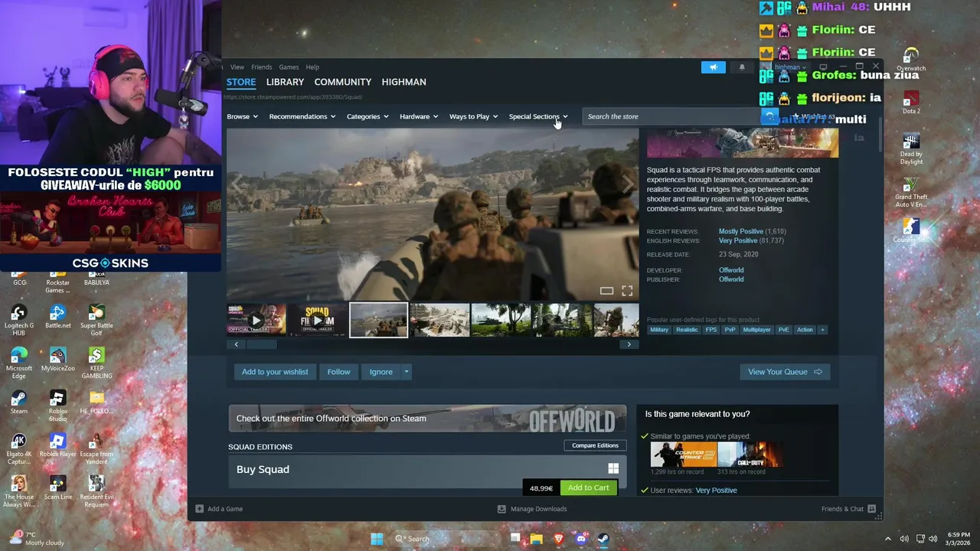
Task: Click the green Add to Cart button
Action: (589, 487)
